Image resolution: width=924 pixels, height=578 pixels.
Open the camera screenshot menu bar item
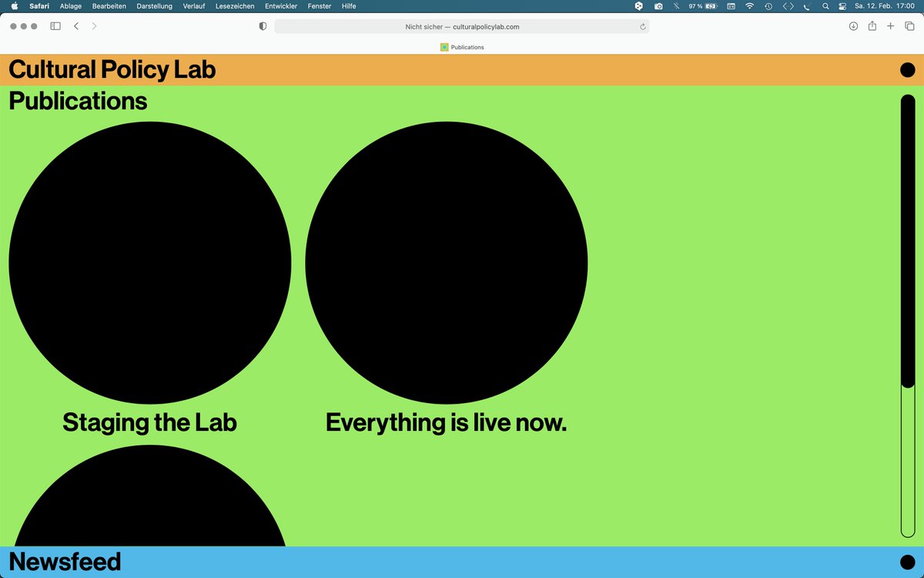(658, 5)
